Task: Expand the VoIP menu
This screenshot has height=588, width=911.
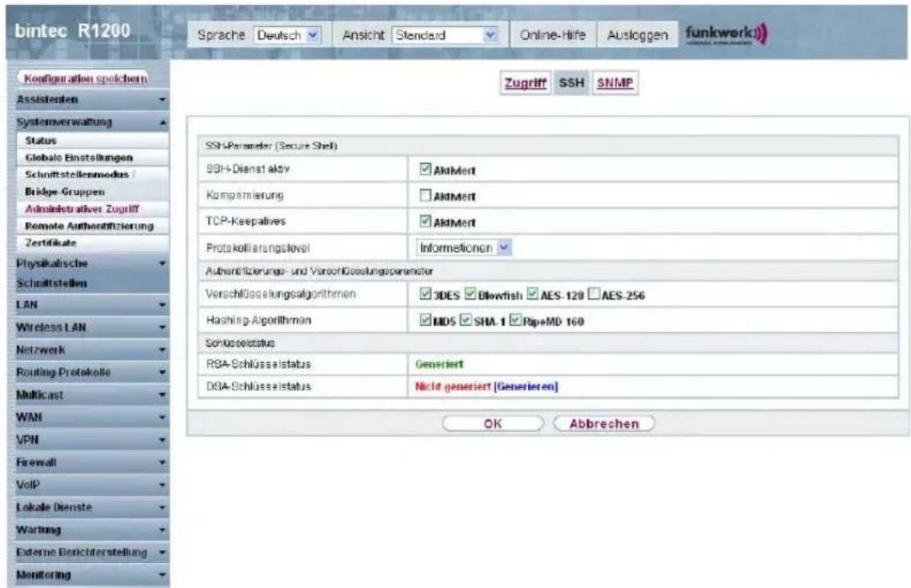Action: pyautogui.click(x=91, y=485)
